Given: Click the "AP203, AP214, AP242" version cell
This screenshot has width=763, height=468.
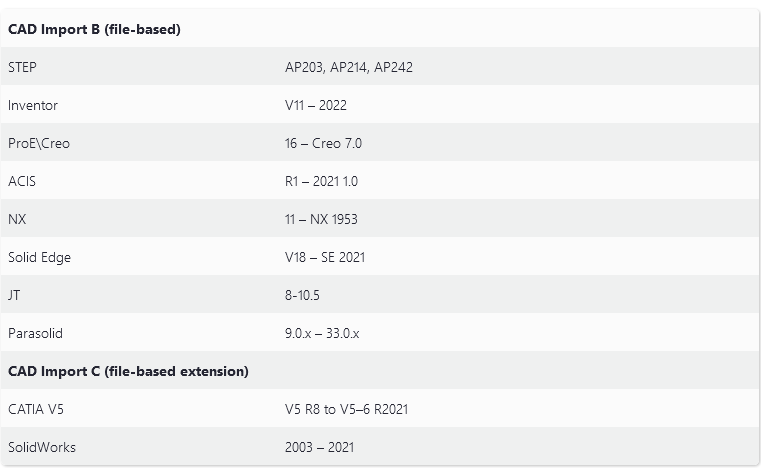Looking at the screenshot, I should (349, 67).
